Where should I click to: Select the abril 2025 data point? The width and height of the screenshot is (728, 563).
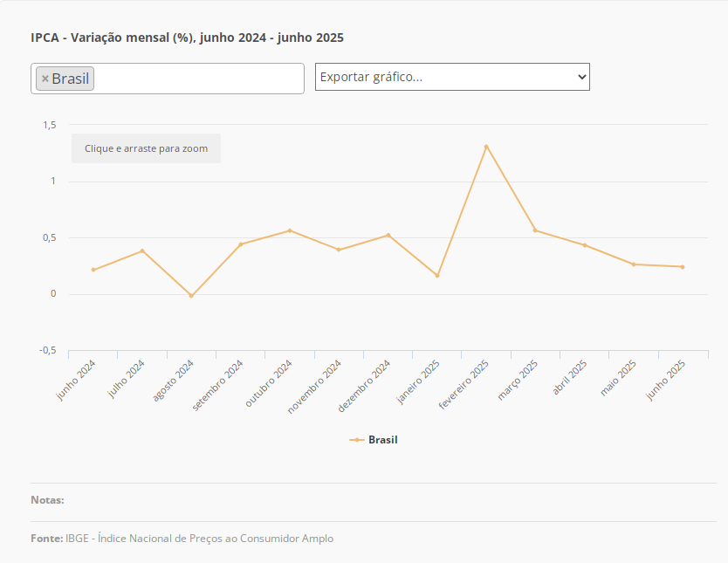[x=585, y=245]
